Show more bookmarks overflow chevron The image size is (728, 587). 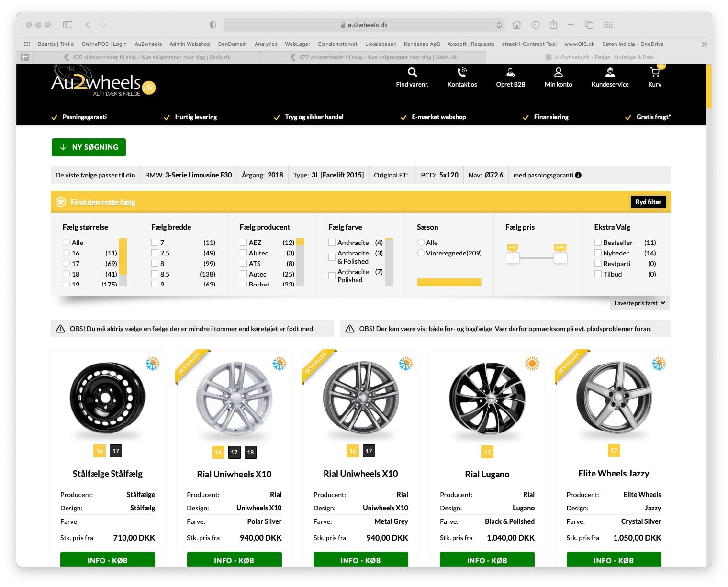click(x=704, y=44)
